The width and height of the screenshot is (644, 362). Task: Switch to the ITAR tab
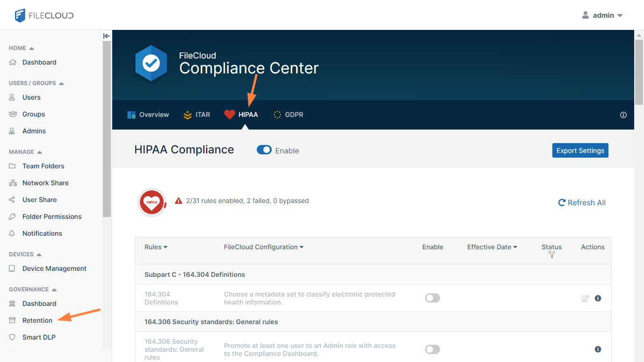(x=197, y=115)
